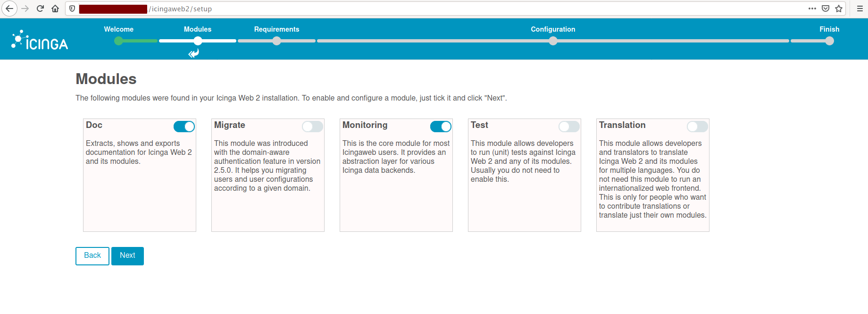Click the Welcome progress dot
Viewport: 868px width, 314px height.
point(119,41)
